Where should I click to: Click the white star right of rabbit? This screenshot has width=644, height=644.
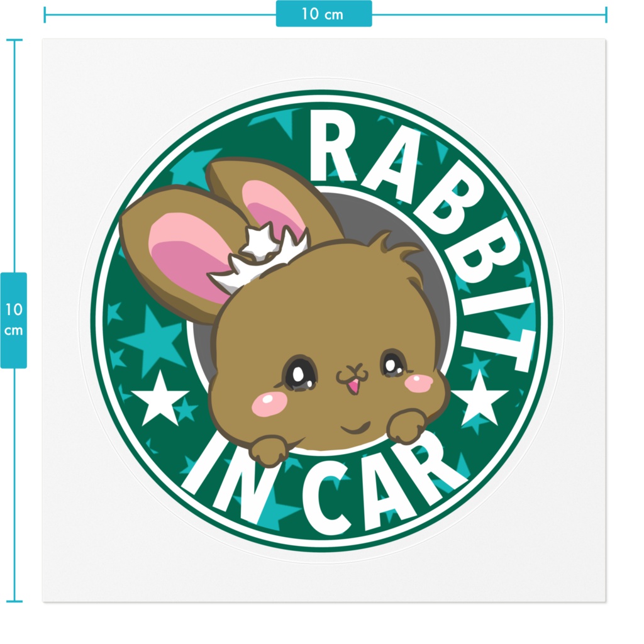[x=480, y=397]
